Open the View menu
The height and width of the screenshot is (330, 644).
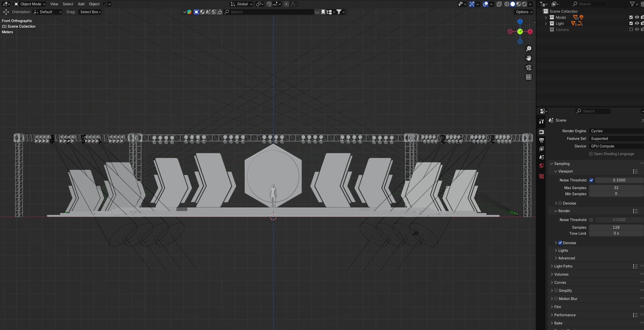pyautogui.click(x=54, y=4)
